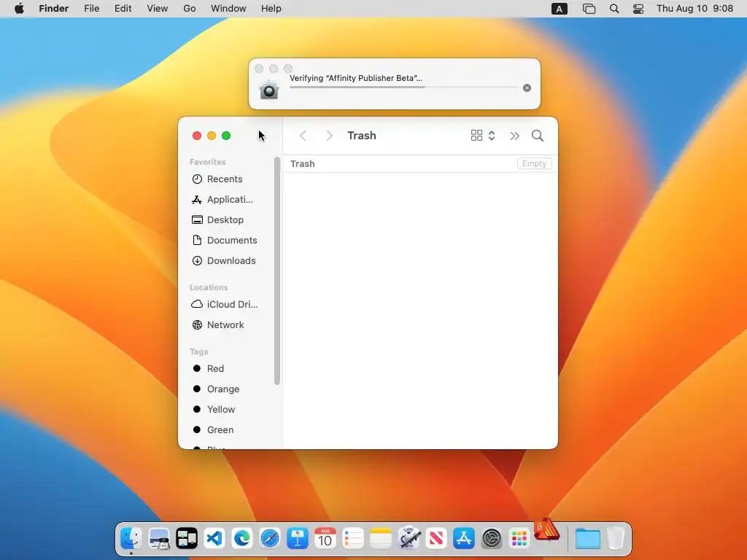Image resolution: width=747 pixels, height=560 pixels.
Task: Click bouncing Affinity Publisher Beta Dock icon
Action: coord(547,530)
